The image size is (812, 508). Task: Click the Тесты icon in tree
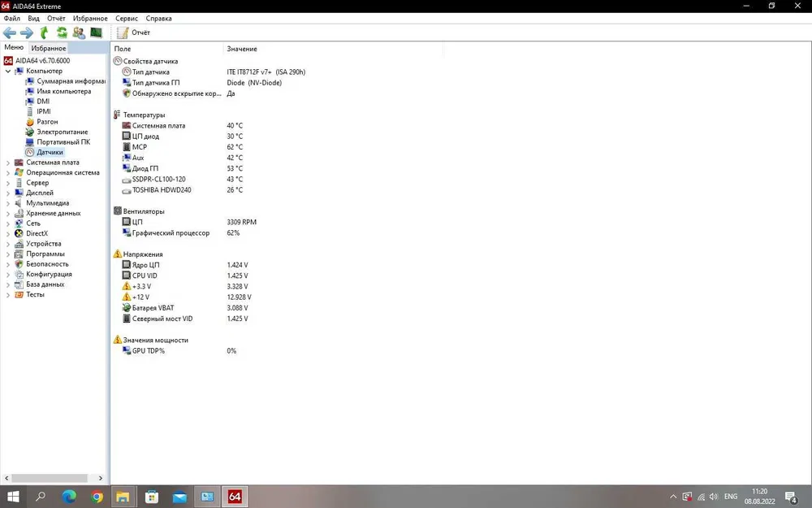pos(19,294)
